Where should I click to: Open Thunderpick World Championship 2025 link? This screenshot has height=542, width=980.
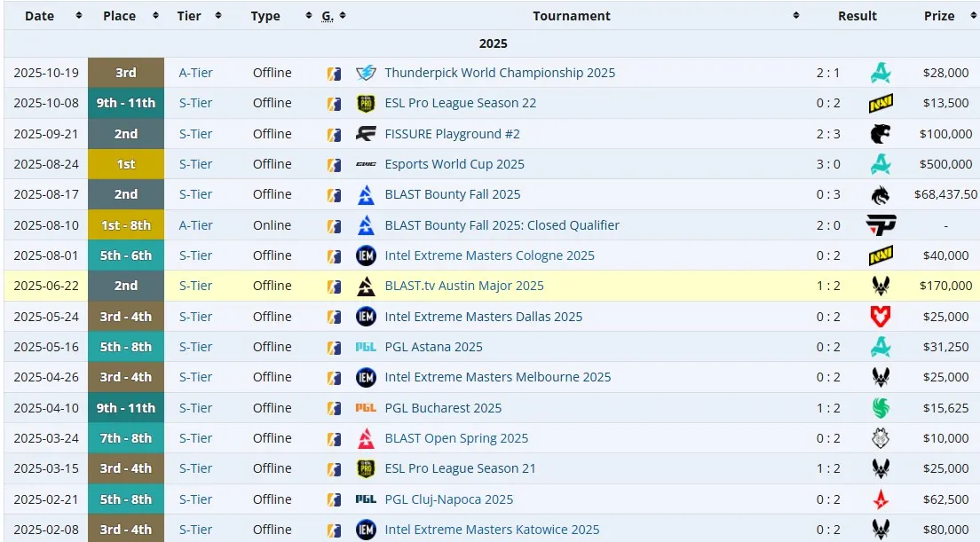[500, 73]
